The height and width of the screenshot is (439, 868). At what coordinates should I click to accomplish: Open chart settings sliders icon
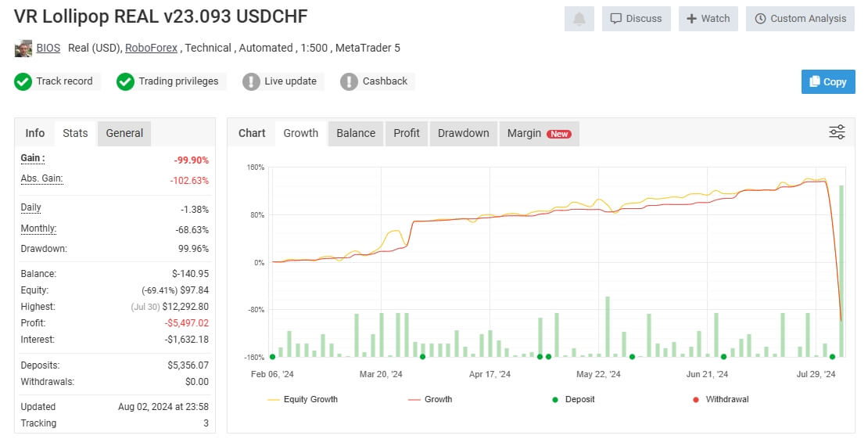click(837, 132)
